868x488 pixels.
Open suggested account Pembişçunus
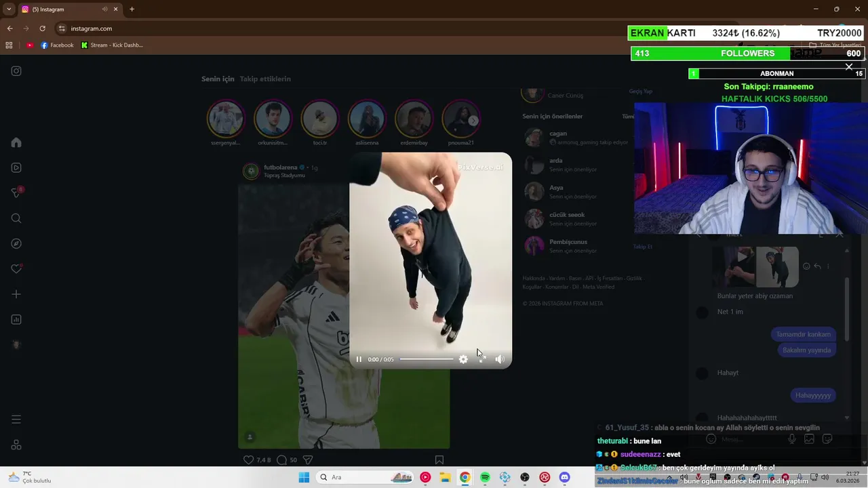[568, 242]
